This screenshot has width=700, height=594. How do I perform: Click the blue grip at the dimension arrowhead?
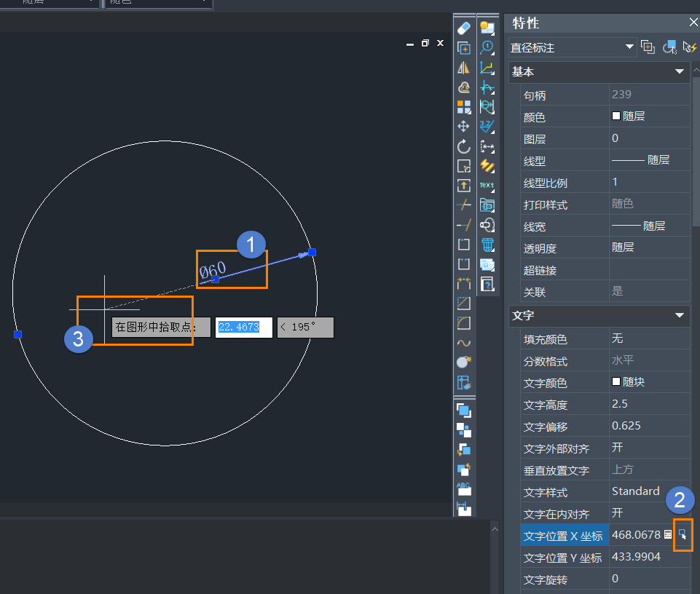click(312, 252)
